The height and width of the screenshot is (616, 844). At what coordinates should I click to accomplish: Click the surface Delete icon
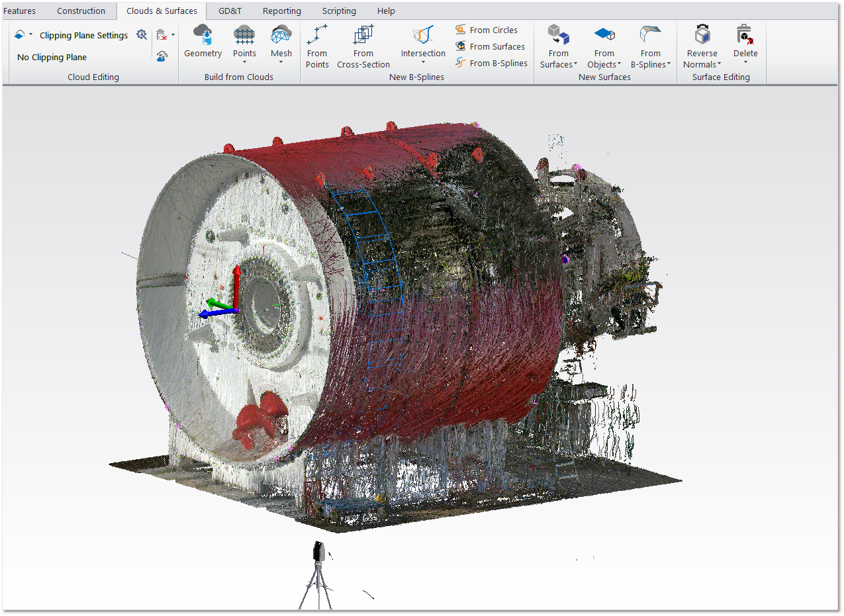(x=745, y=35)
